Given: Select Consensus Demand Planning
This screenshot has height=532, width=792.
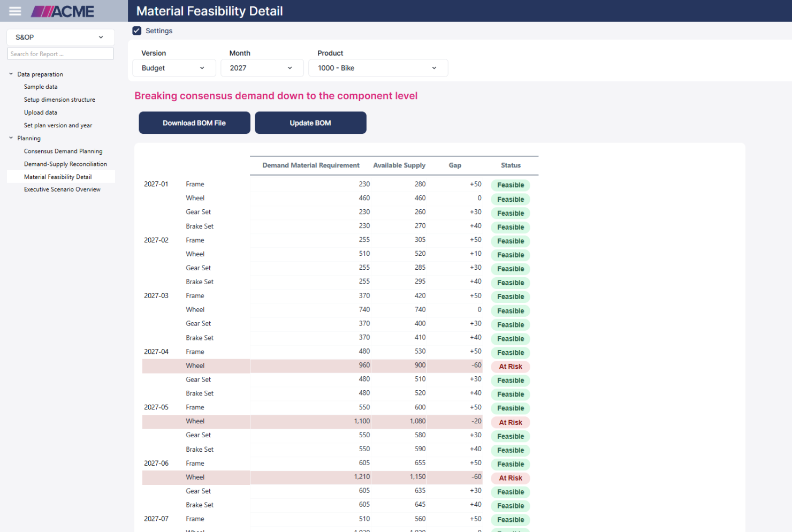Looking at the screenshot, I should point(63,151).
